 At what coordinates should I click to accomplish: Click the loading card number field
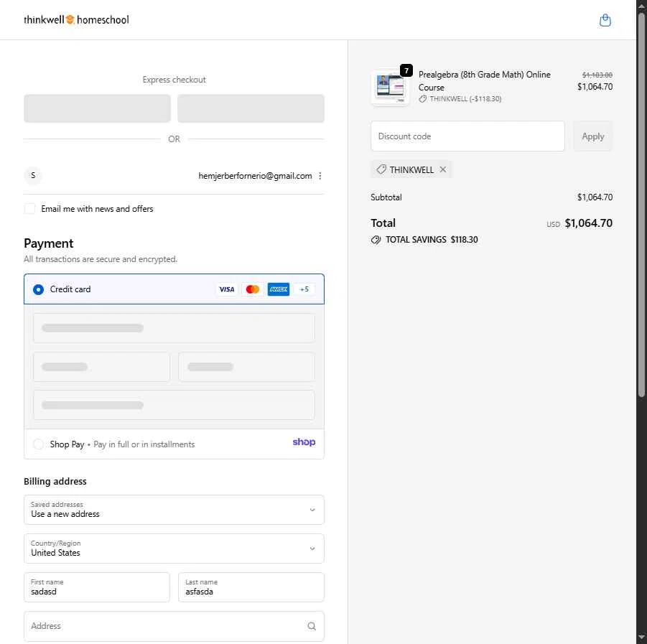tap(174, 328)
